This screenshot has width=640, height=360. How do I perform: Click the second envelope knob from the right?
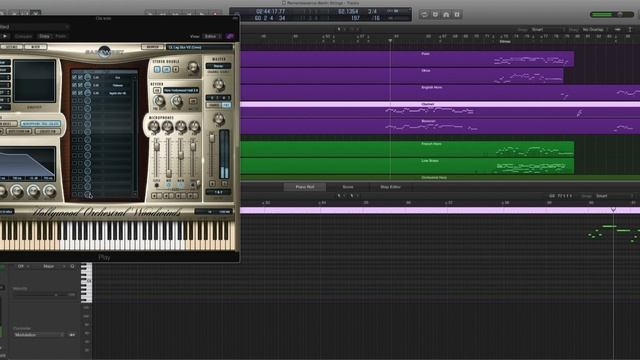click(33, 191)
